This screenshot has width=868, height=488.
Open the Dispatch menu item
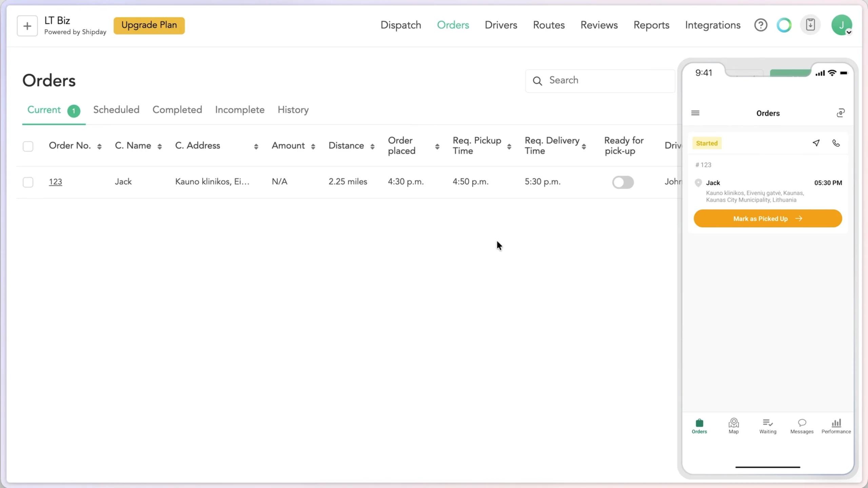click(400, 25)
